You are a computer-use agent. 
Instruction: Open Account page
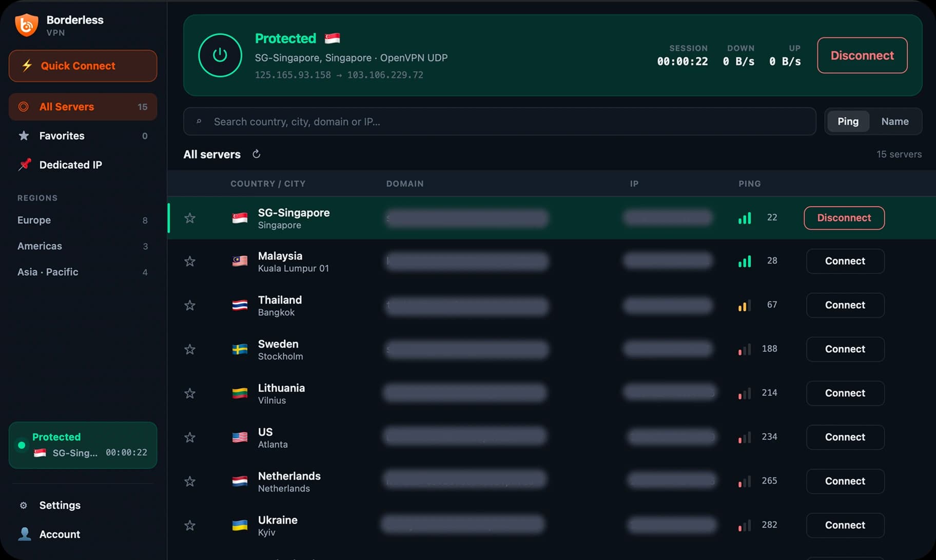[83, 534]
